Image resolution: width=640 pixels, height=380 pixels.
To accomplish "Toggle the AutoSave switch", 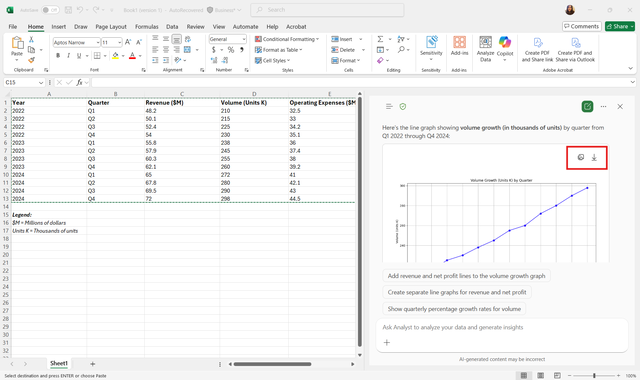I will (50, 10).
